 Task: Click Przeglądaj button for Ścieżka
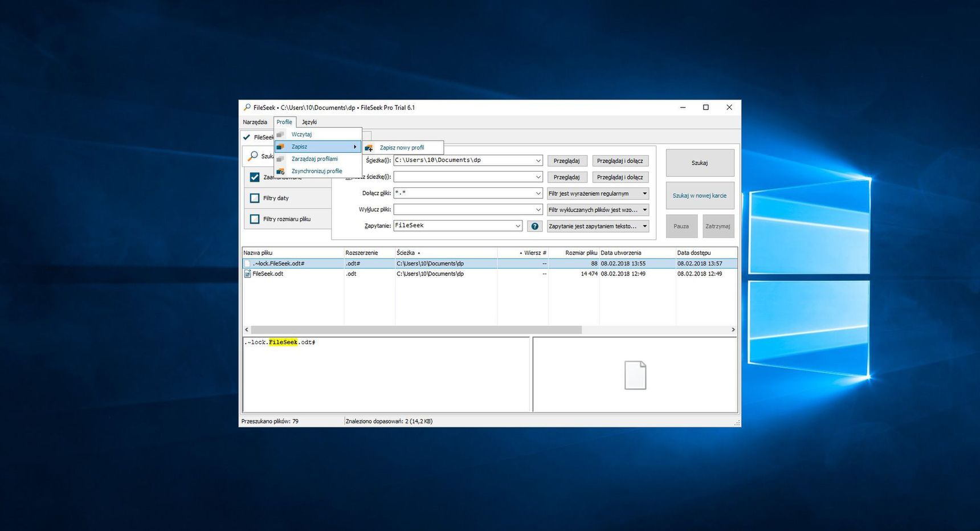tap(567, 161)
